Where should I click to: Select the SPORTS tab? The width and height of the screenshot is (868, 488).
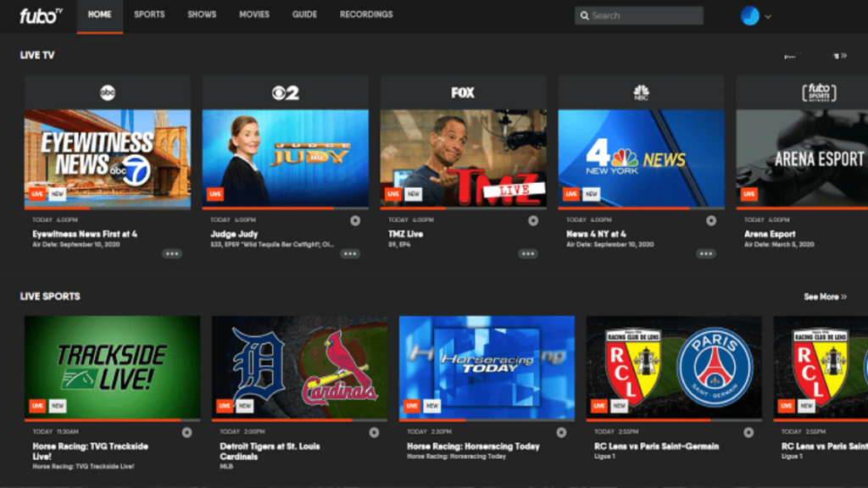pos(149,14)
